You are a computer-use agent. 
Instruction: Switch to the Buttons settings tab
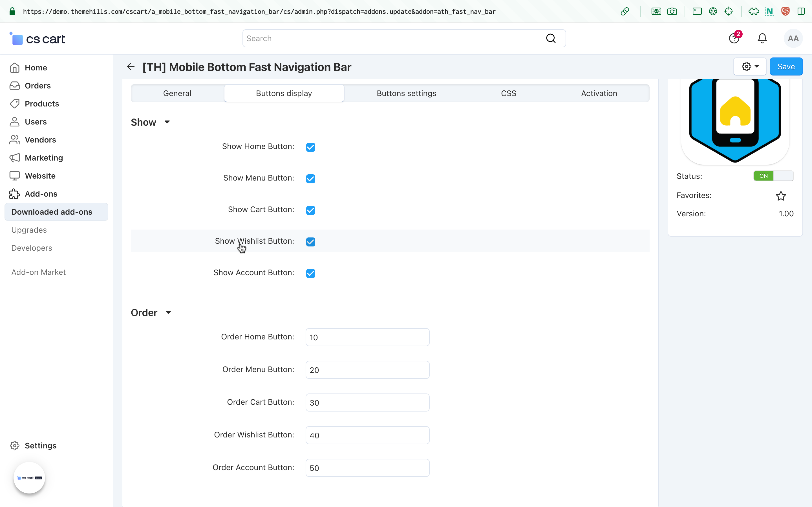tap(406, 93)
